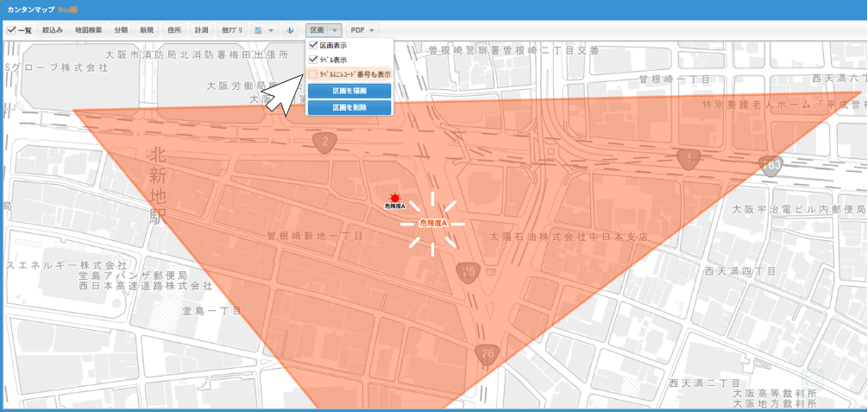This screenshot has height=412, width=868.
Task: Click the map image layer icon
Action: (259, 30)
